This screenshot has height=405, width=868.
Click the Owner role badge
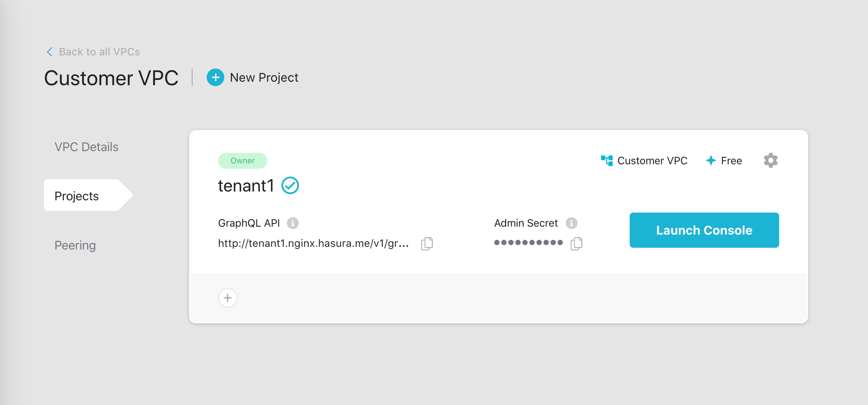pos(242,161)
